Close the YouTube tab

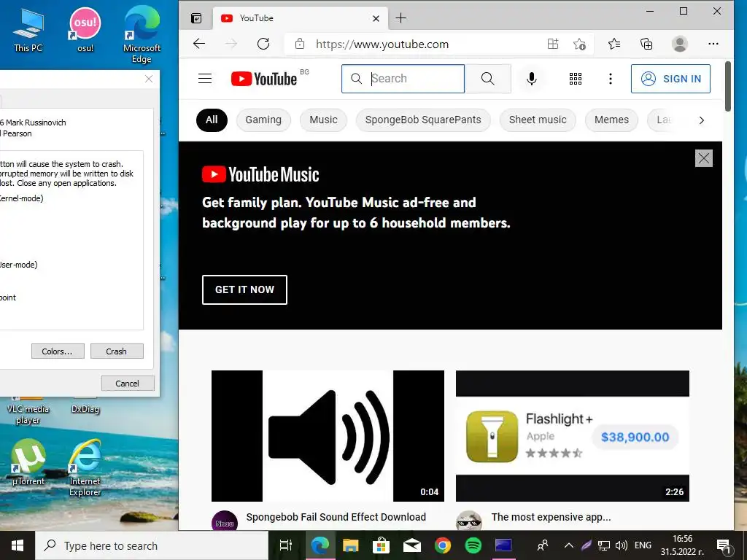(x=376, y=18)
